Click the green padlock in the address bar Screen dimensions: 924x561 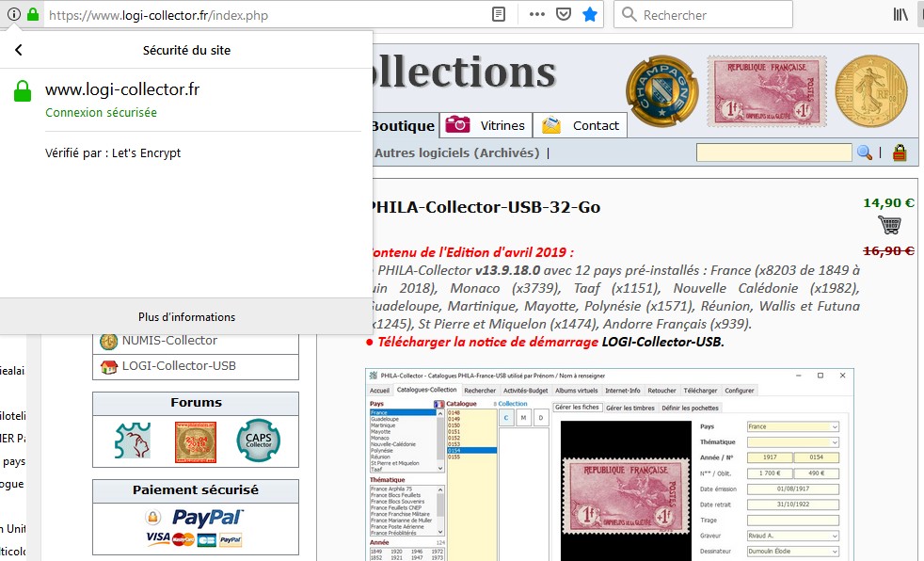pos(33,15)
